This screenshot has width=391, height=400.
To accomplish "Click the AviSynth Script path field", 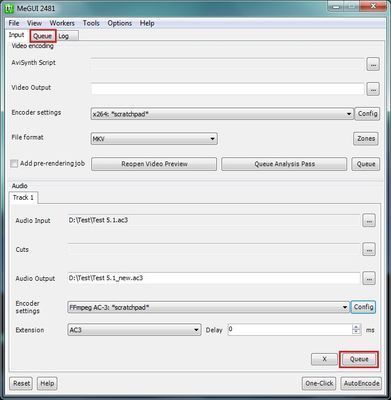I will click(228, 63).
